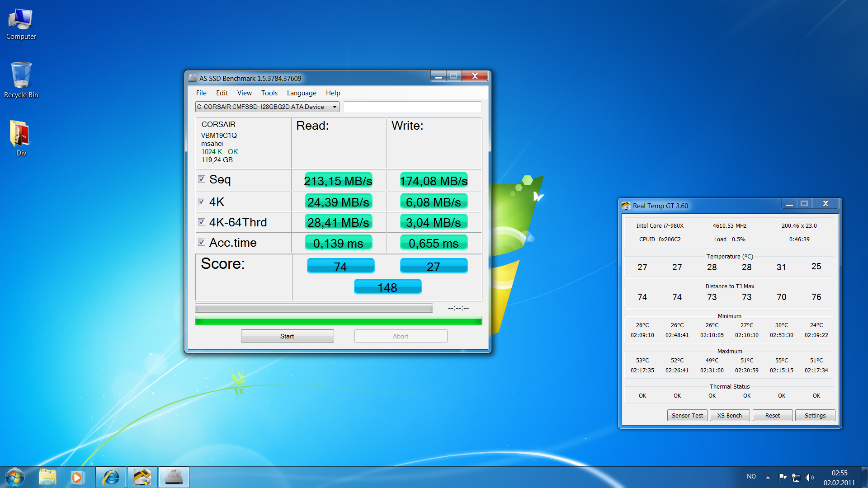Start the benchmark with the Start button

click(288, 336)
